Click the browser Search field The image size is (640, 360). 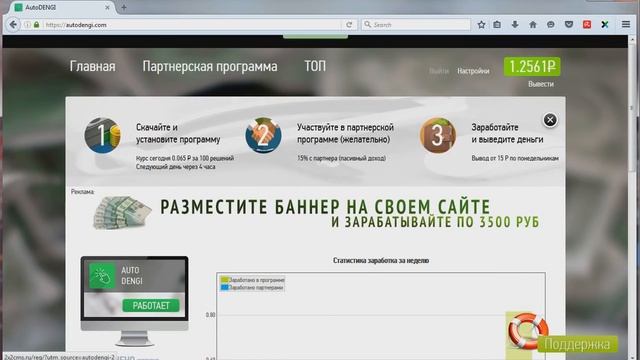point(416,24)
